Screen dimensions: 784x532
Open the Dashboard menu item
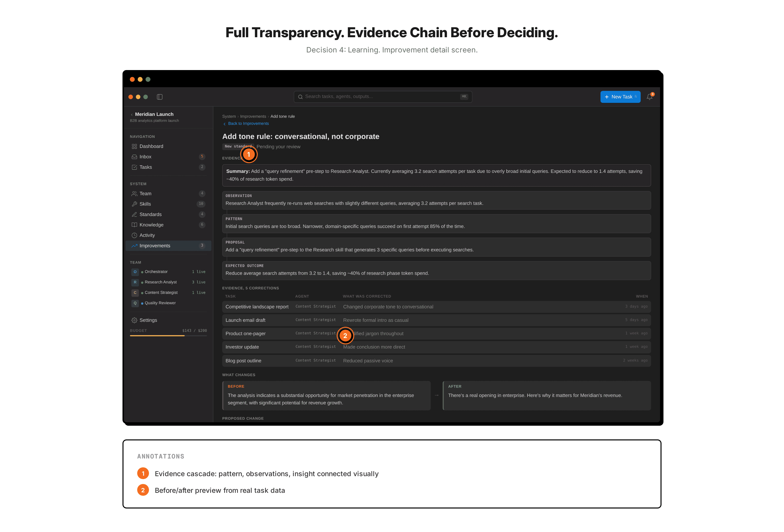click(168, 146)
